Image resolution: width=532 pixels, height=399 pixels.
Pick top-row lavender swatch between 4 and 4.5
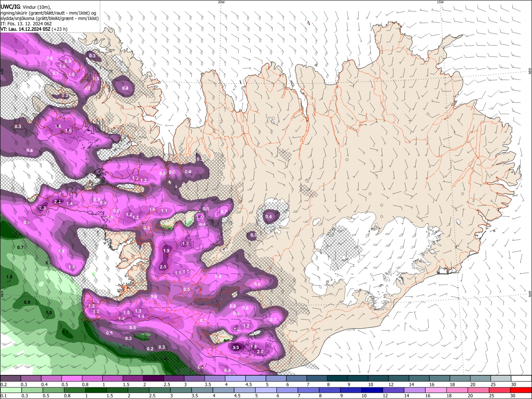235,378
